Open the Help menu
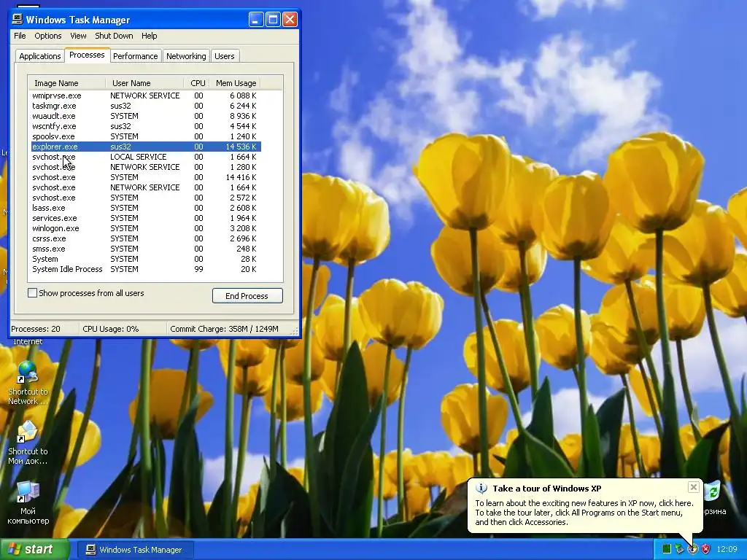 (x=149, y=36)
